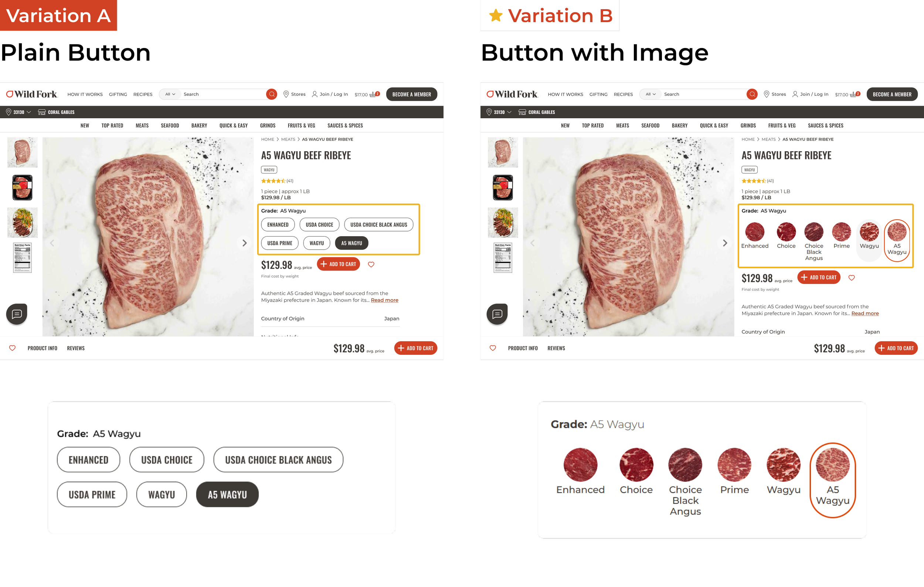Screen dimensions: 924x587
Task: Click the orange search icon in Variation A
Action: [x=271, y=94]
